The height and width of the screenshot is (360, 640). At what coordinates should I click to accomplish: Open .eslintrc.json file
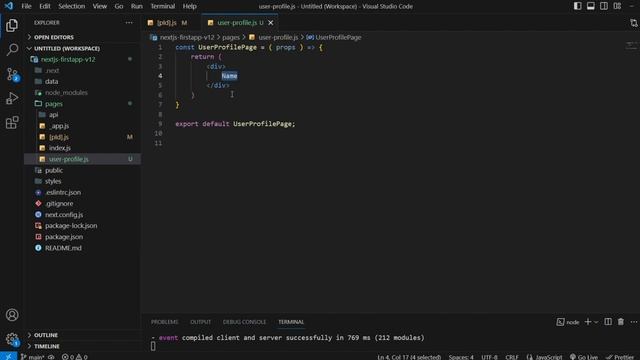coord(83,192)
